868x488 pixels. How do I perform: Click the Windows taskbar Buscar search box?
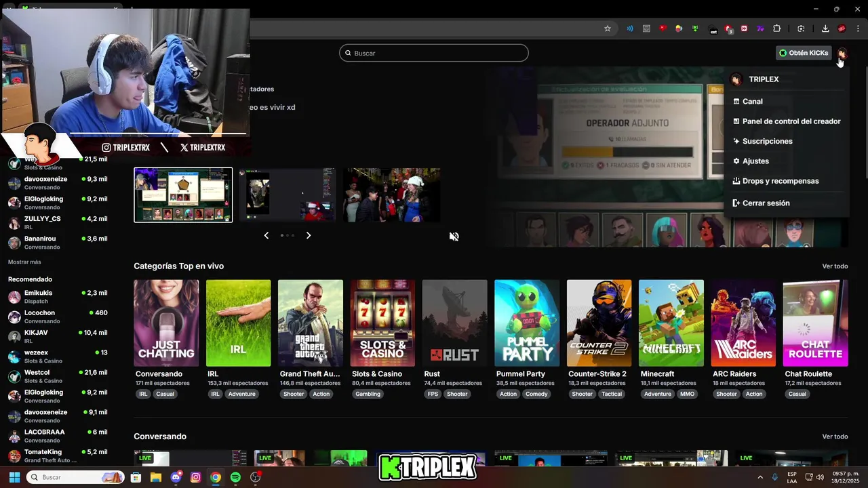[x=75, y=477]
